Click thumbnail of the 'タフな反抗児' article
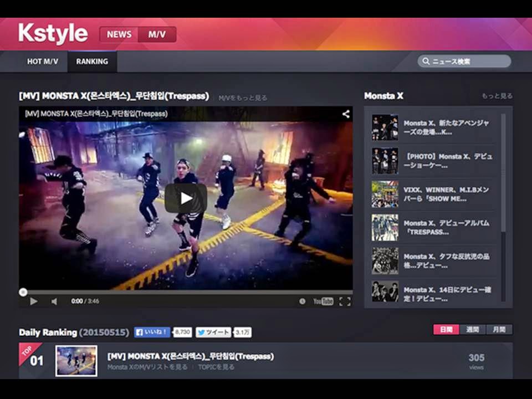Image resolution: width=532 pixels, height=399 pixels. [385, 260]
